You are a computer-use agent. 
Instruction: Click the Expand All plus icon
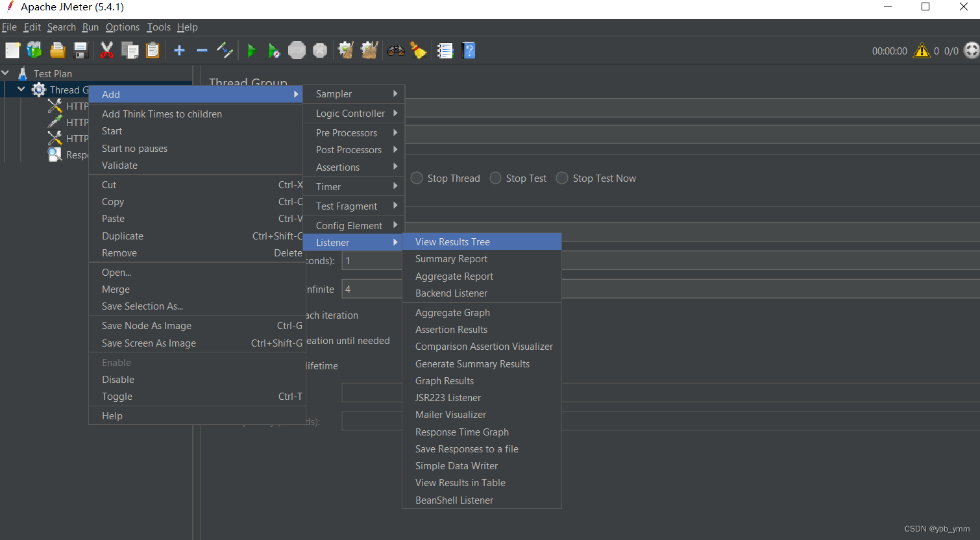180,51
